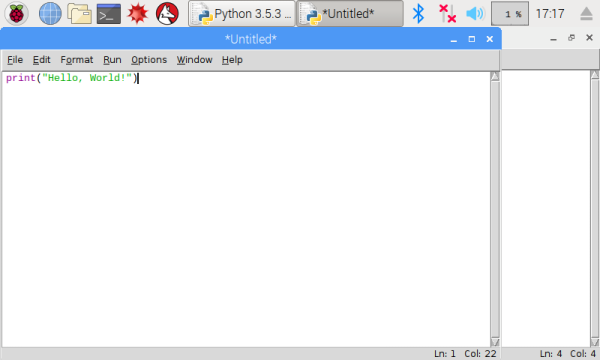Click the print keyword in code
The height and width of the screenshot is (360, 600).
pyautogui.click(x=21, y=78)
